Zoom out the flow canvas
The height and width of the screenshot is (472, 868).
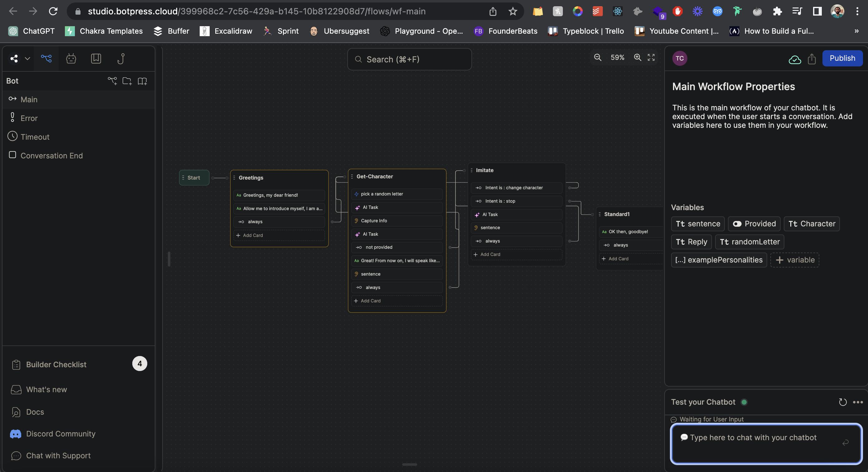click(598, 58)
